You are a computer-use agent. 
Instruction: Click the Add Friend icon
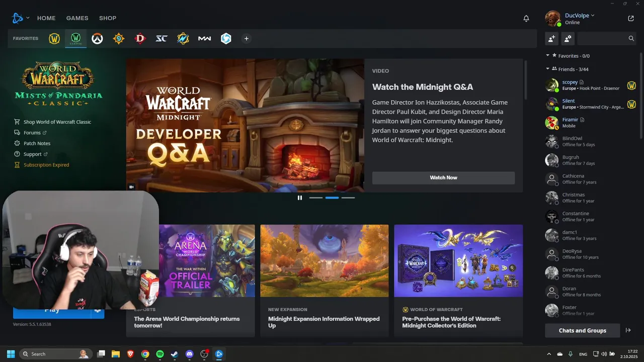(552, 38)
